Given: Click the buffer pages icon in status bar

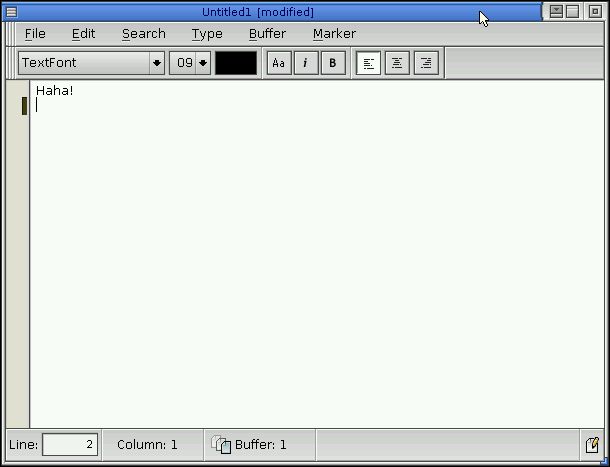Looking at the screenshot, I should tap(221, 445).
